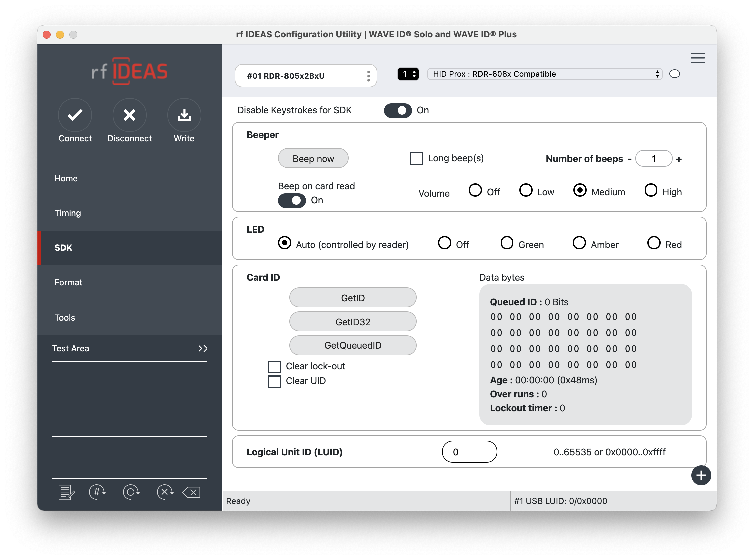Check the Clear UID checkbox
754x560 pixels.
coord(274,381)
